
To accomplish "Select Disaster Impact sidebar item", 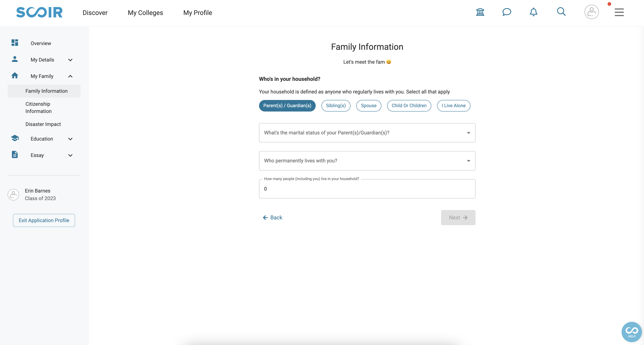I will pos(43,124).
